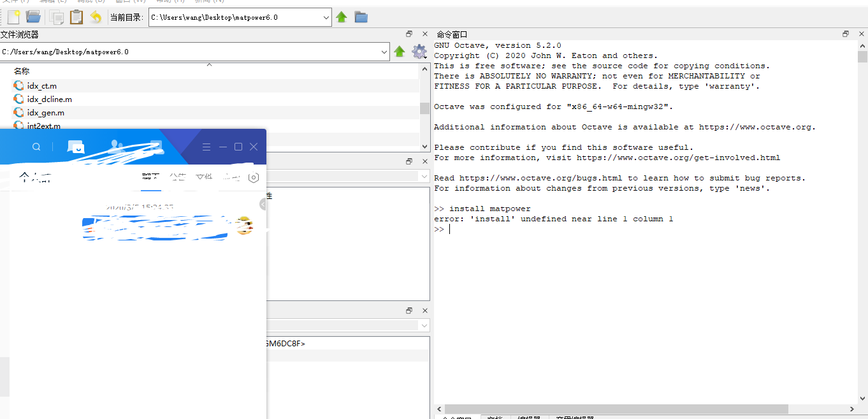Click the command window horizontal scrollbar thumb
868x419 pixels.
click(616, 409)
